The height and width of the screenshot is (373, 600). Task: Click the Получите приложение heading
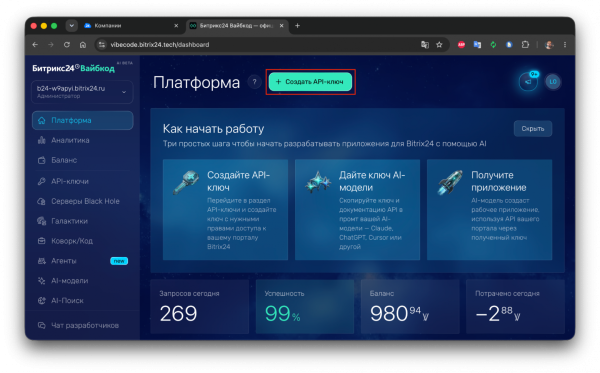tap(499, 181)
